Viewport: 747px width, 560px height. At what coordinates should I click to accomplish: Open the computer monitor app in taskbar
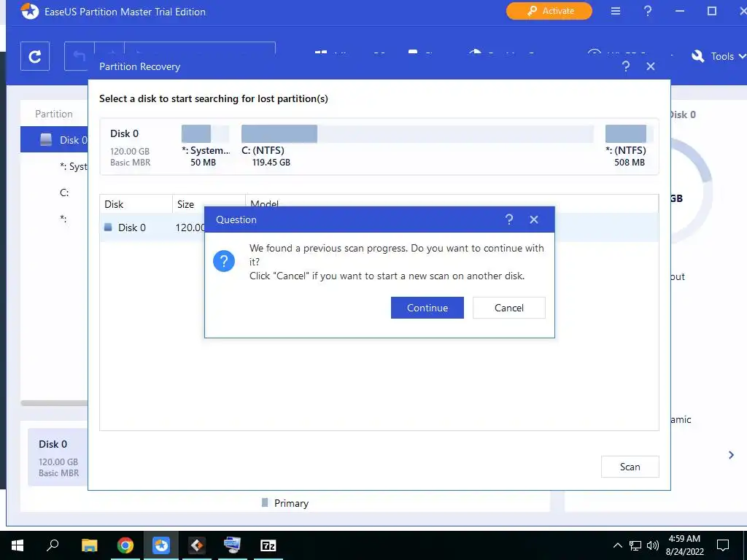click(233, 545)
